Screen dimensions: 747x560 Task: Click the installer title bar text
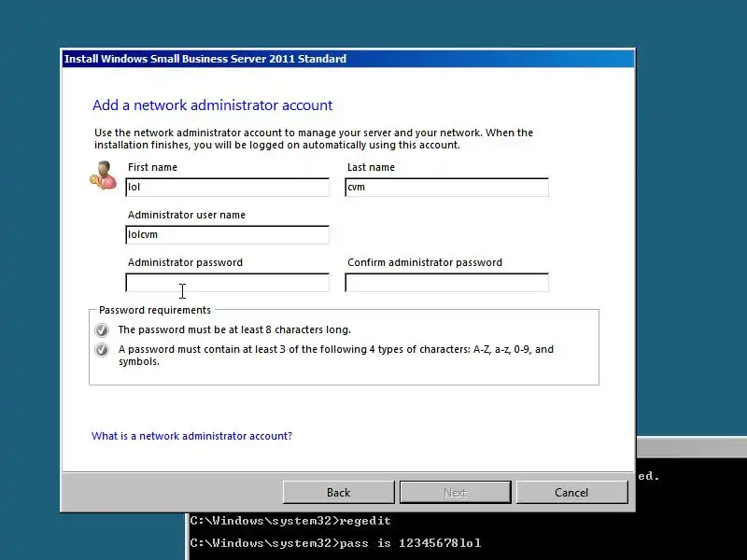[x=205, y=59]
